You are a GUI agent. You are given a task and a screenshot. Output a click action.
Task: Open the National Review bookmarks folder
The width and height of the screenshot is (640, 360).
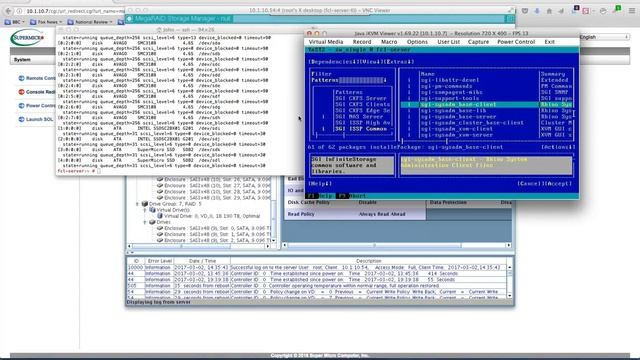(90, 22)
